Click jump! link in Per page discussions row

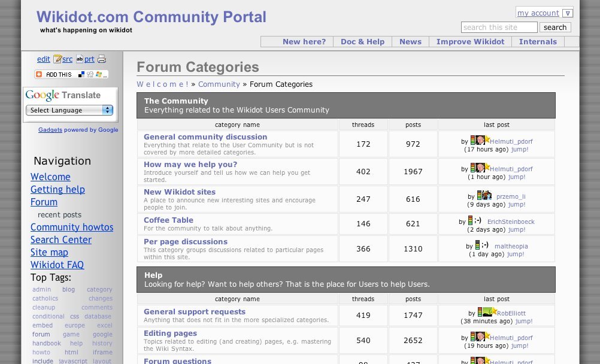tap(516, 254)
